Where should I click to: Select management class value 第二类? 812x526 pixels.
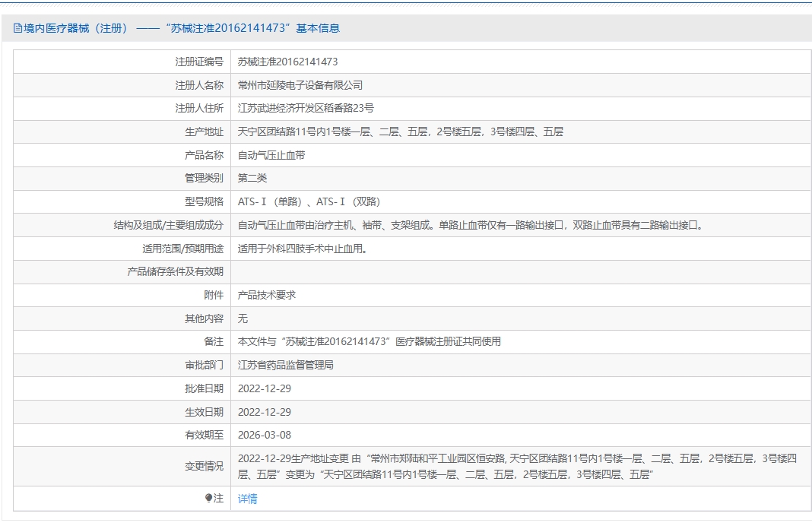click(x=252, y=178)
